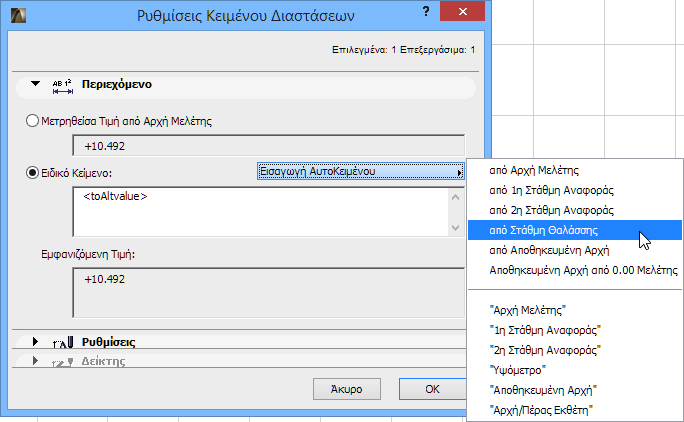Image resolution: width=684 pixels, height=422 pixels.
Task: Choose από 2η Στάθμη Αναφοράς entry
Action: tap(575, 210)
